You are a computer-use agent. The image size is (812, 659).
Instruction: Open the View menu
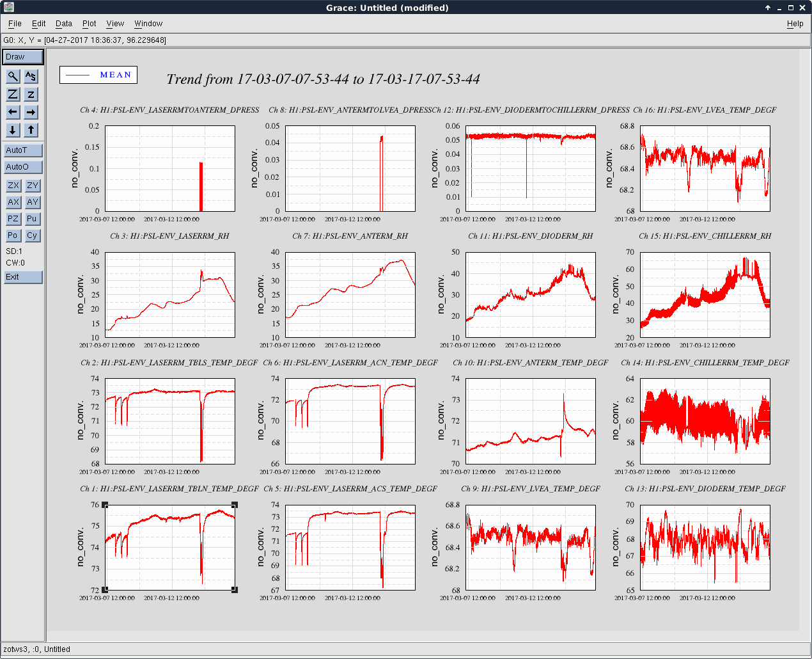[x=115, y=24]
